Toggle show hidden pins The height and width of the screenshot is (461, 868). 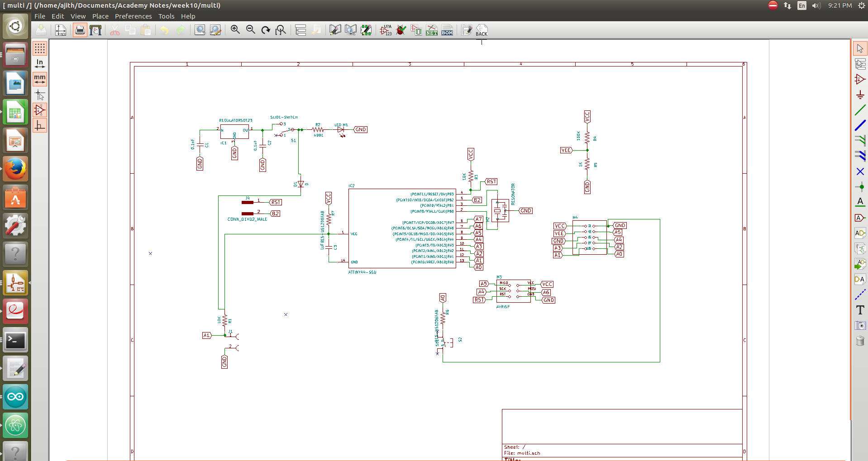coord(40,110)
